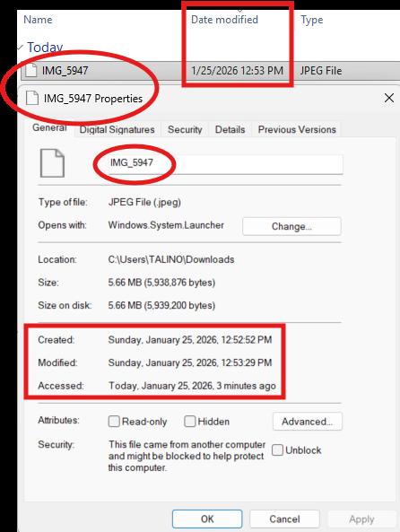This screenshot has height=532, width=400.
Task: Open the Advanced... attributes button
Action: point(308,422)
